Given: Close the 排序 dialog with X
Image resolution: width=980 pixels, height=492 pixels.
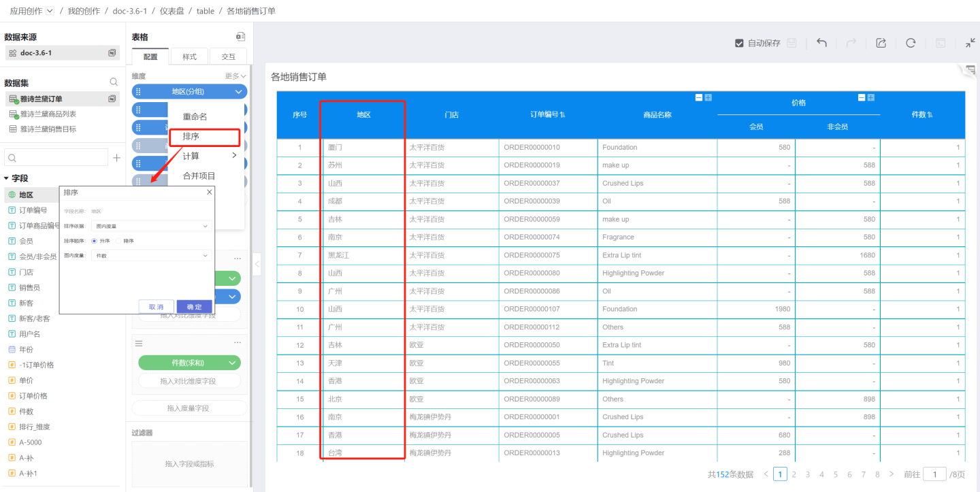Looking at the screenshot, I should click(209, 193).
